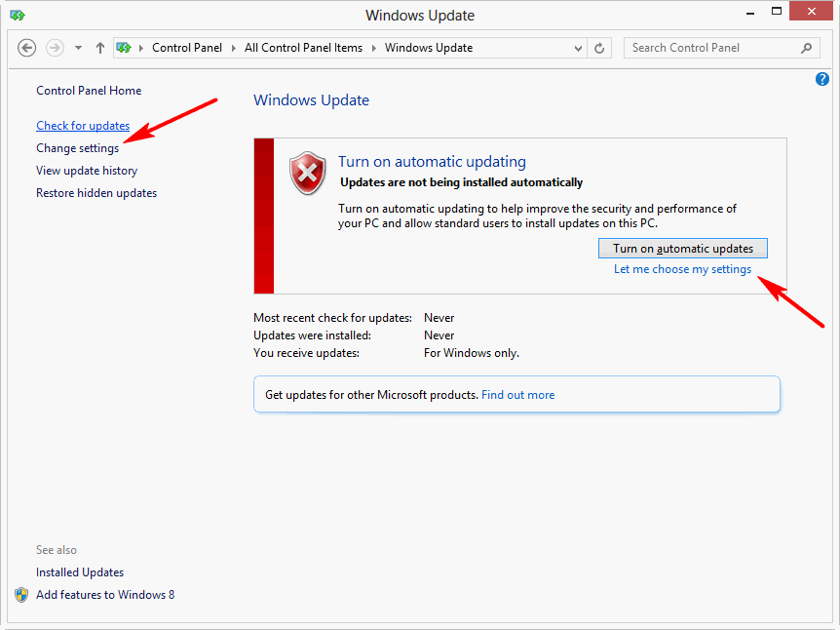Image resolution: width=840 pixels, height=630 pixels.
Task: Click the search magnifier icon
Action: [x=806, y=48]
